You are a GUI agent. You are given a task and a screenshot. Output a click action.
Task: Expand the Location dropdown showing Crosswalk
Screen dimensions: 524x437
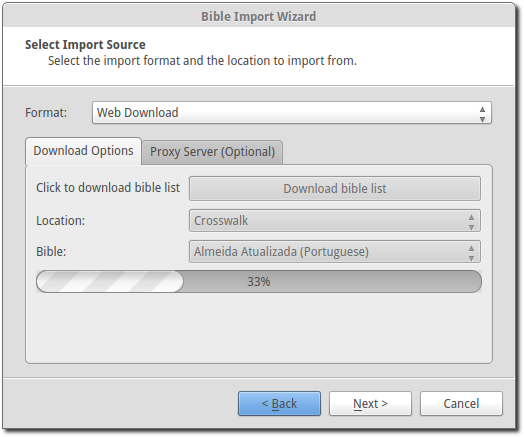tap(335, 221)
